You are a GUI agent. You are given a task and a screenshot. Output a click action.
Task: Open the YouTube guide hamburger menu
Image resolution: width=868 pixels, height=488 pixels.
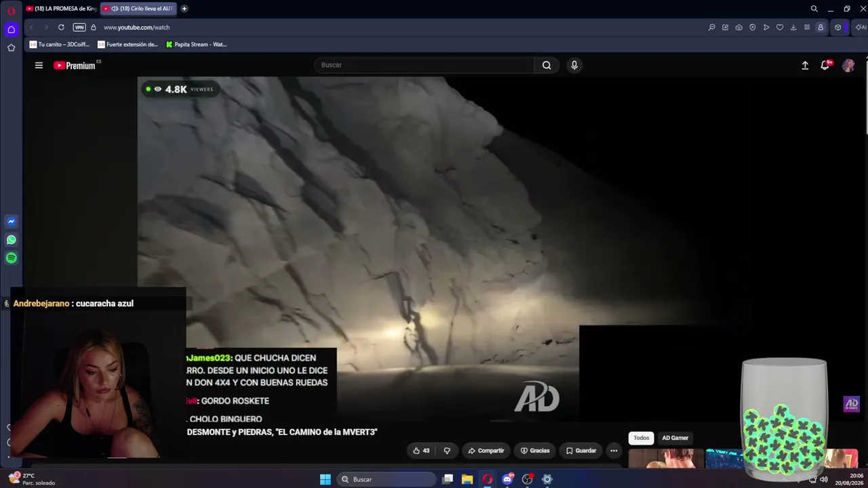point(39,65)
